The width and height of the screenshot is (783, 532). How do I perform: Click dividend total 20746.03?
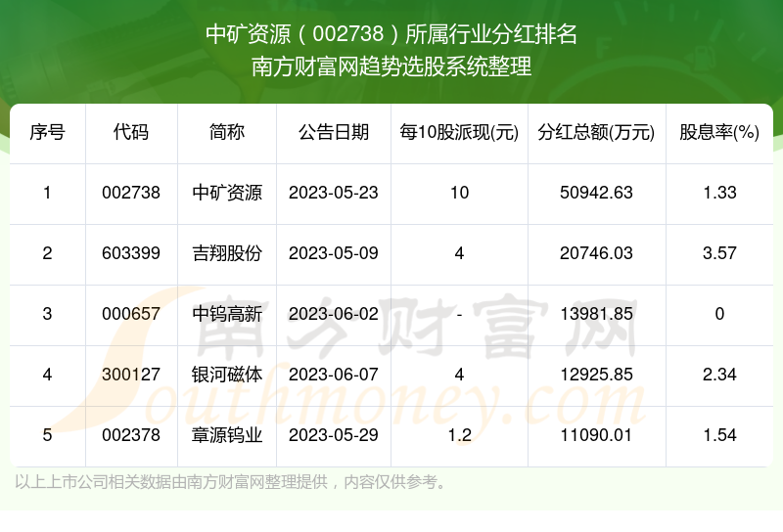[x=596, y=253]
